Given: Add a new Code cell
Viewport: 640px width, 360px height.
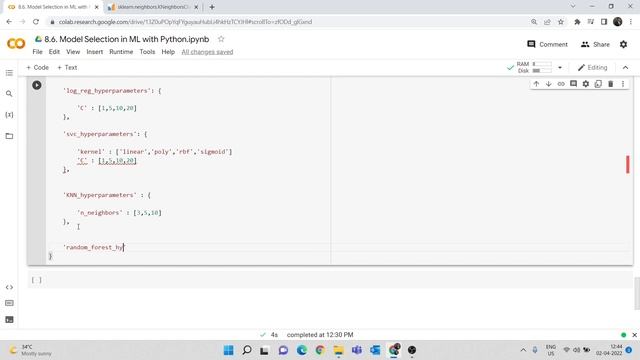Looking at the screenshot, I should tap(38, 67).
